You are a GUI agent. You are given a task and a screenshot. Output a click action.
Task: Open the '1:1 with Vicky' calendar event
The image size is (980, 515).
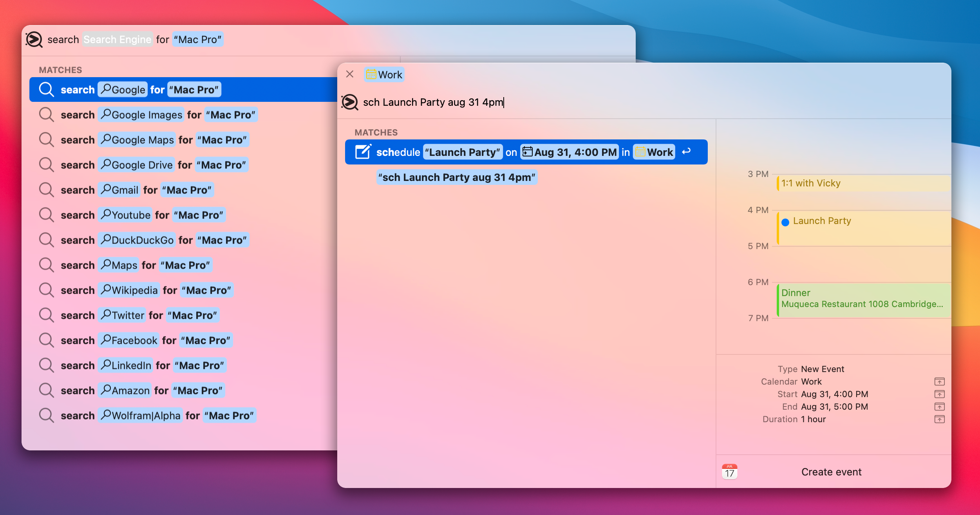click(x=864, y=183)
